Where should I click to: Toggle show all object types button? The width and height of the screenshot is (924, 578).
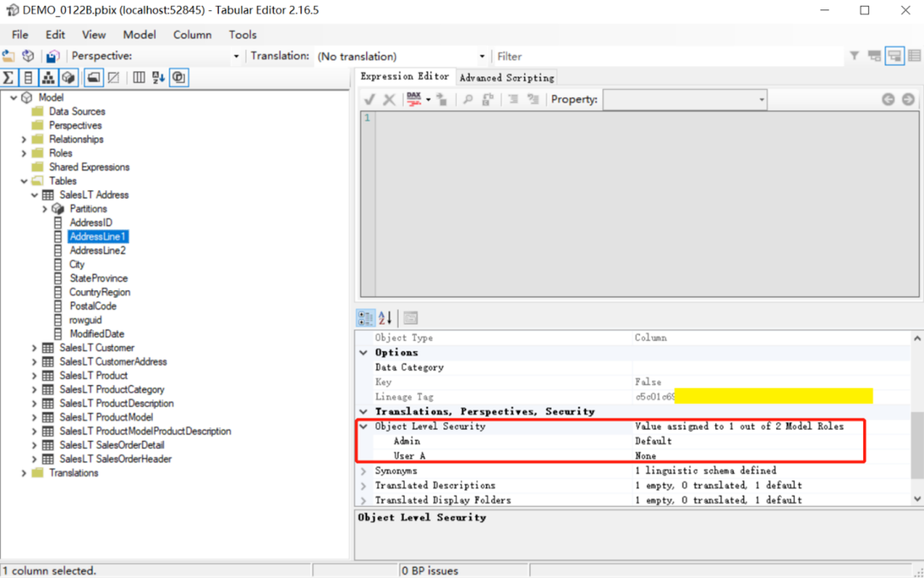pyautogui.click(x=179, y=77)
